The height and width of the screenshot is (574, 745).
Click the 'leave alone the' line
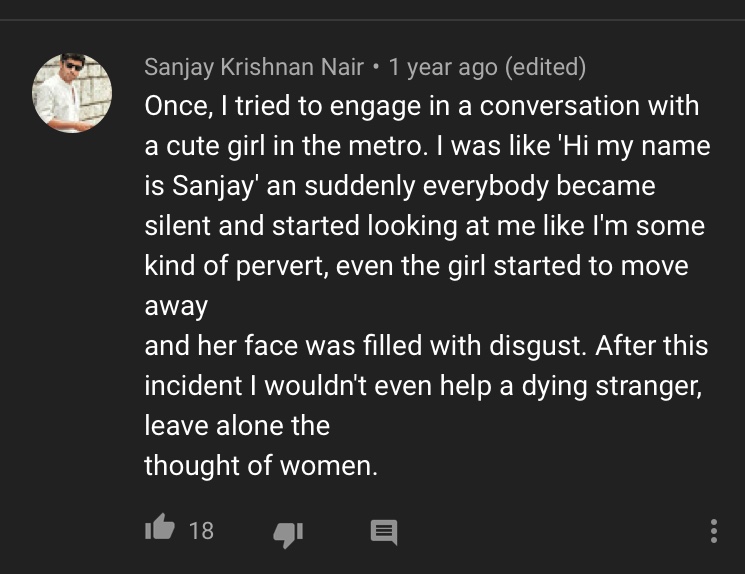tap(237, 425)
